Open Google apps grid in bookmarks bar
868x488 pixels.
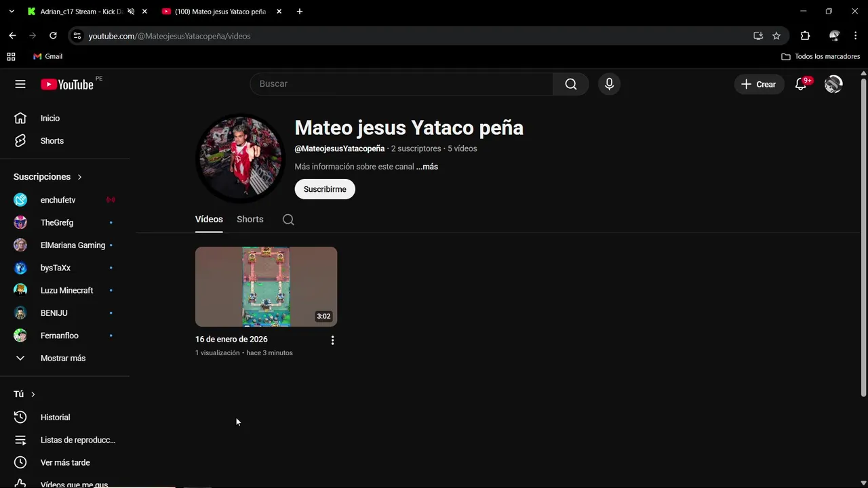[x=11, y=56]
